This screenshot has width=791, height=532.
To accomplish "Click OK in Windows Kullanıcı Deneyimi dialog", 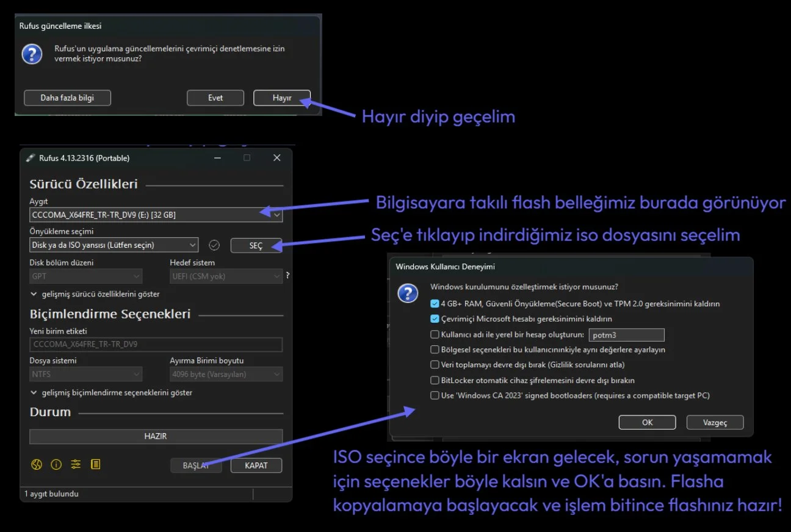I will coord(647,422).
